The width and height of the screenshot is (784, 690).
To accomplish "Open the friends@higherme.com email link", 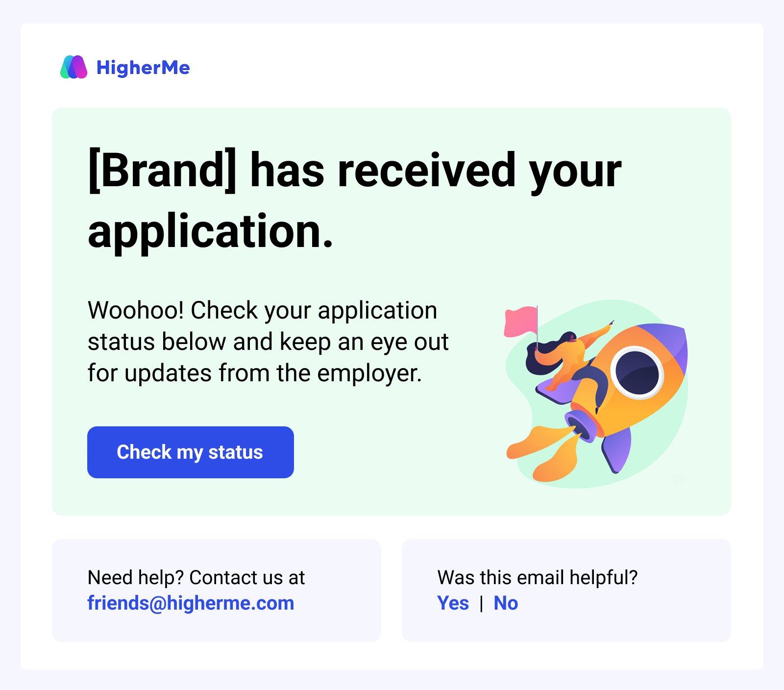I will point(191,603).
